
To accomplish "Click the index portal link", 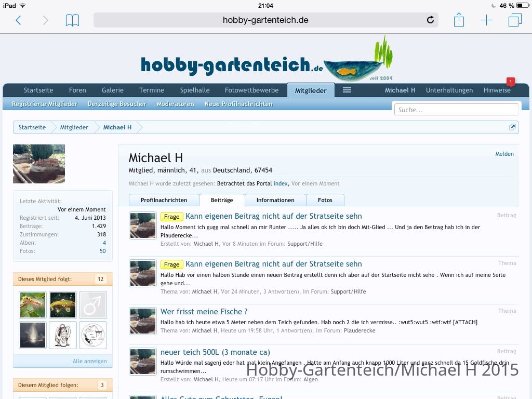I will coord(281,183).
